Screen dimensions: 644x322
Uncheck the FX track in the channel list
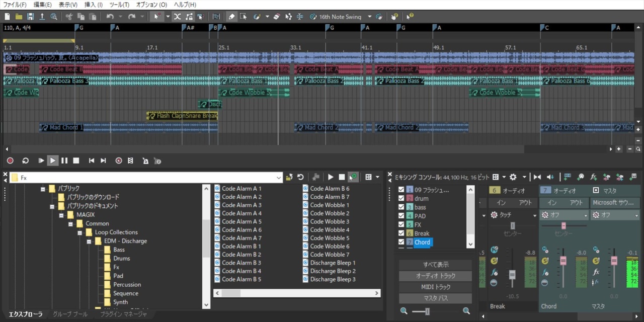[401, 224]
